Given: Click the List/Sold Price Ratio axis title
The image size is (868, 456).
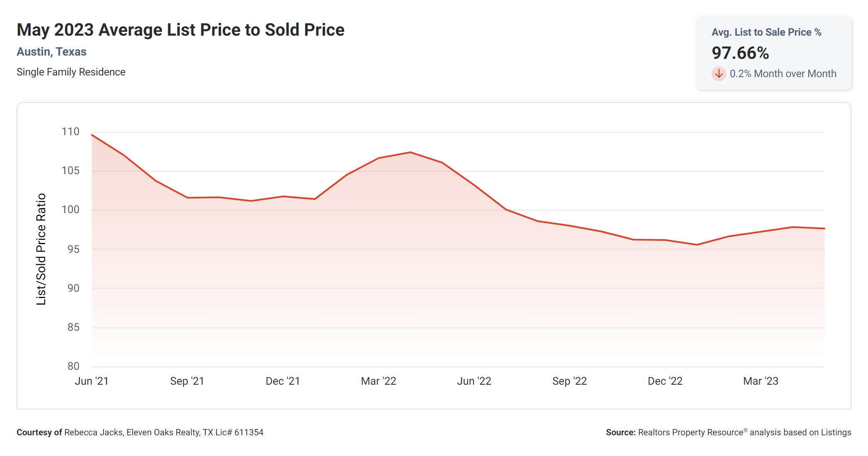Looking at the screenshot, I should pos(41,249).
